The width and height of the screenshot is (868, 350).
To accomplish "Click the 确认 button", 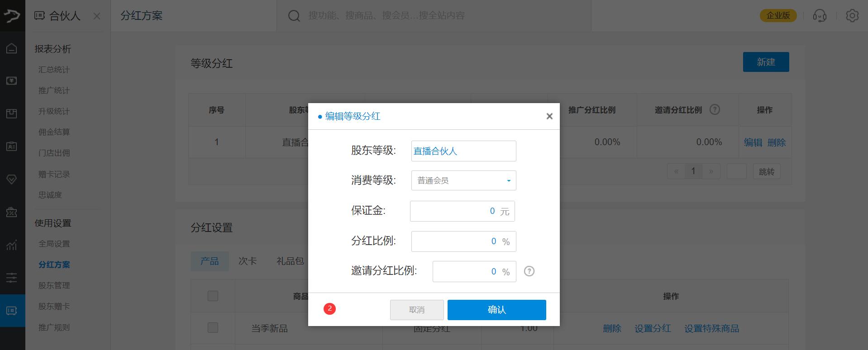I will click(496, 310).
